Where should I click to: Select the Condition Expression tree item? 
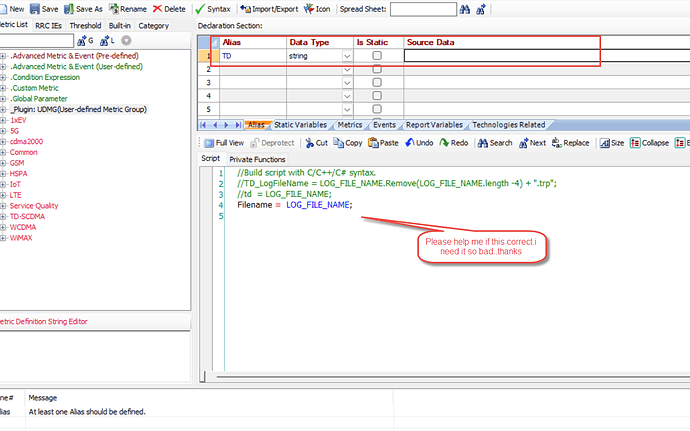coord(45,77)
